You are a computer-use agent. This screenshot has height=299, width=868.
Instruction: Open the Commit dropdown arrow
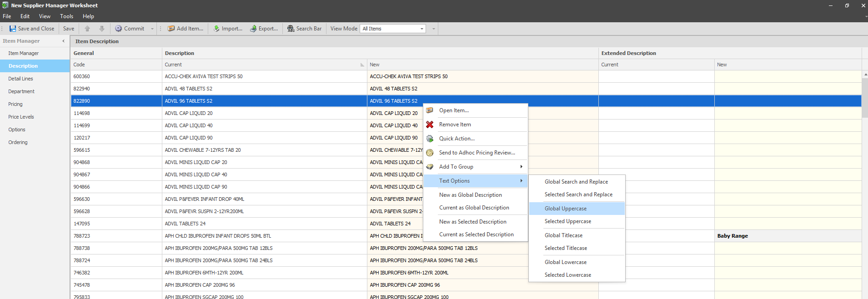point(152,29)
